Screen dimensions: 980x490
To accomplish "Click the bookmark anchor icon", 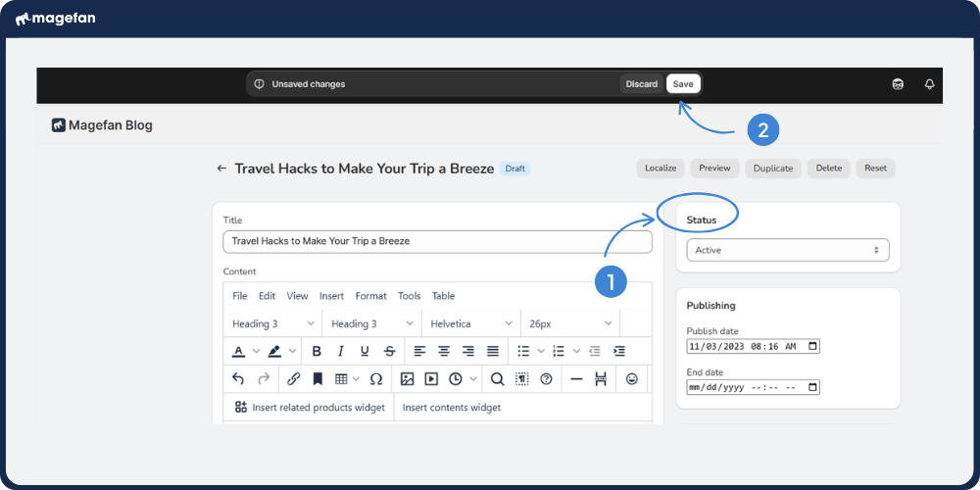I will pyautogui.click(x=318, y=378).
